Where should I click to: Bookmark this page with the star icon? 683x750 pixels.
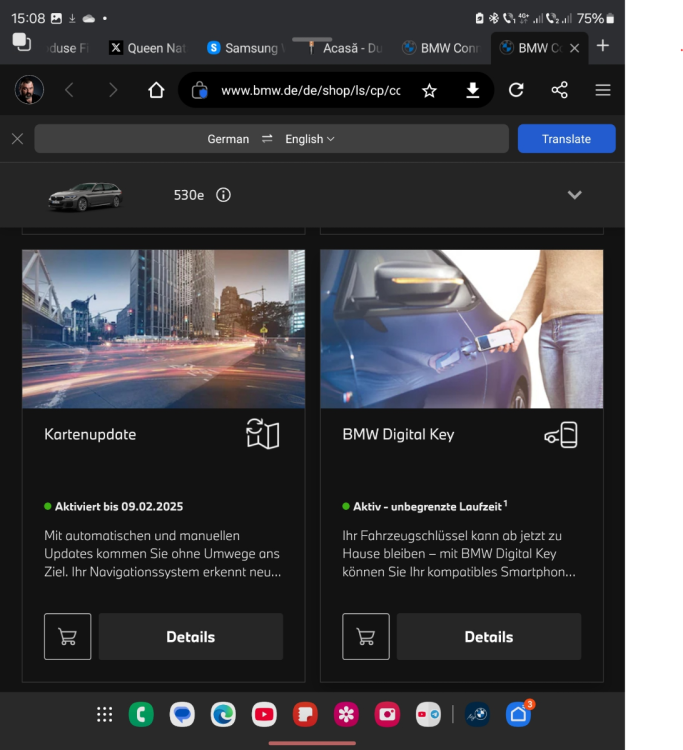[429, 90]
